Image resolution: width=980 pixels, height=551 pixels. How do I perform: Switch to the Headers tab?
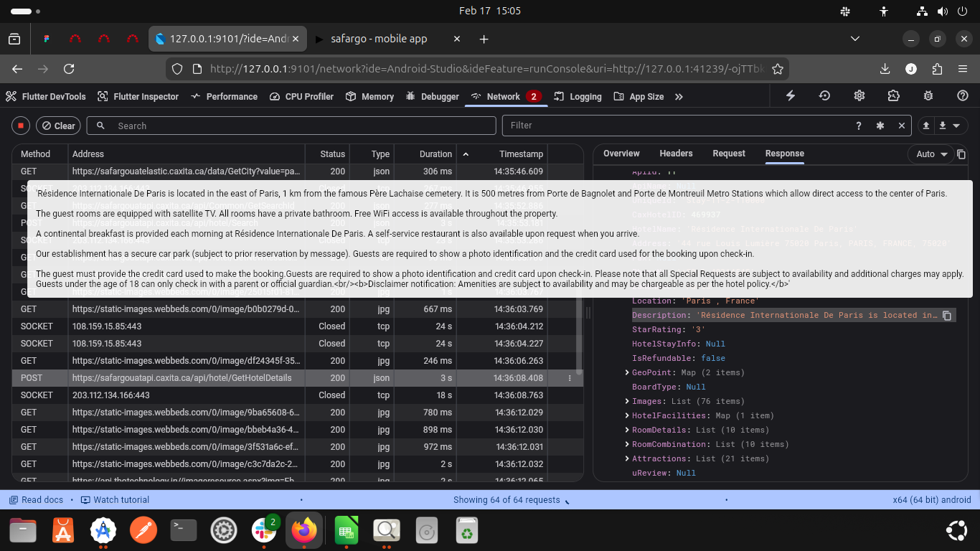(676, 154)
